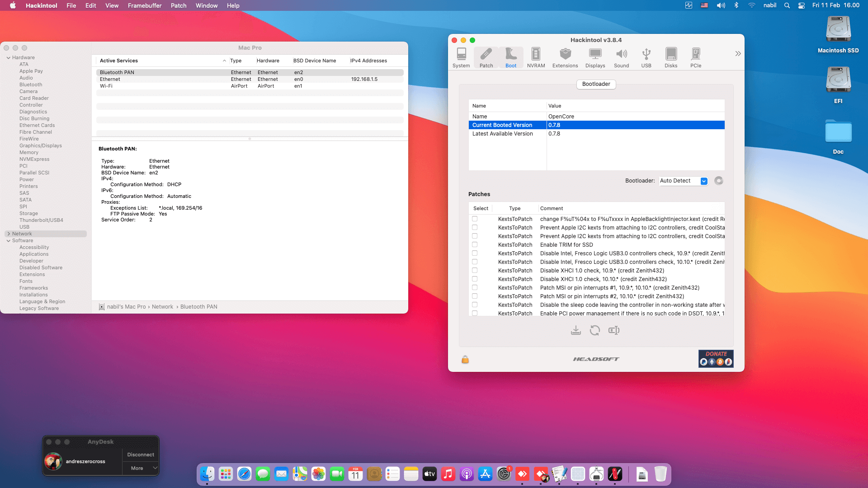Image resolution: width=868 pixels, height=488 pixels.
Task: Open the Patch menu in menu bar
Action: click(x=179, y=5)
